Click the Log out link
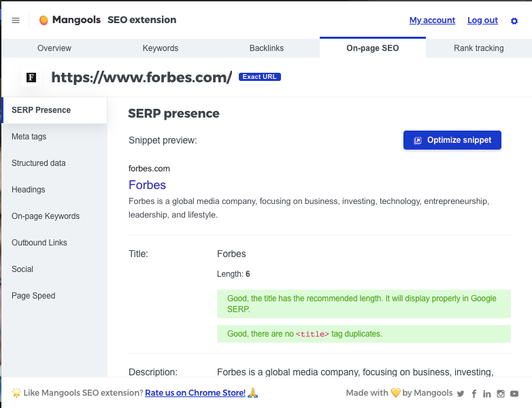The height and width of the screenshot is (408, 532). [482, 20]
